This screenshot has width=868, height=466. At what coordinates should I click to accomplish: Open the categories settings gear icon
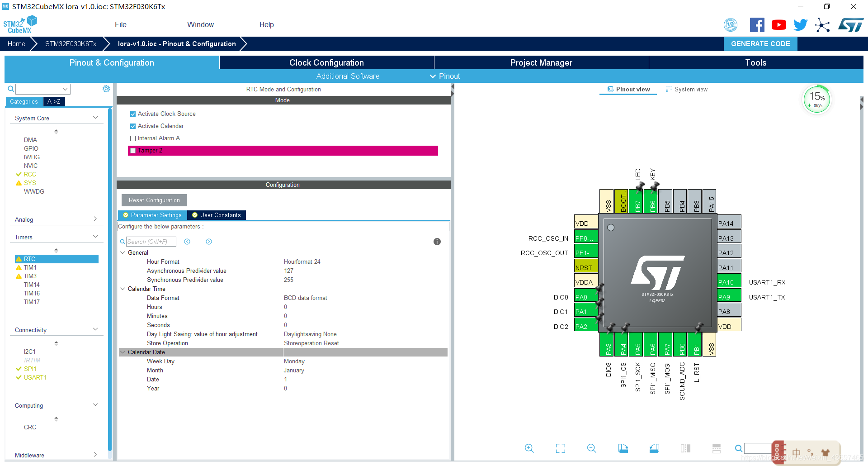point(106,89)
